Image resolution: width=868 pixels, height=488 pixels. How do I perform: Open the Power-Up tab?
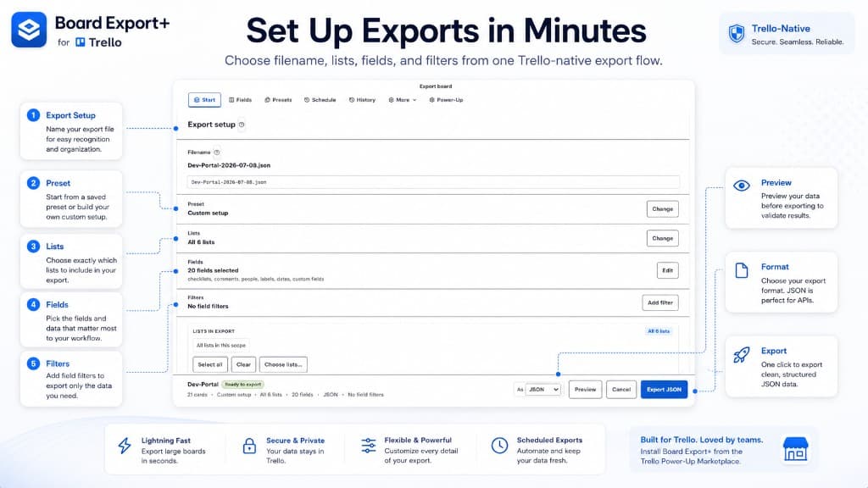(446, 100)
